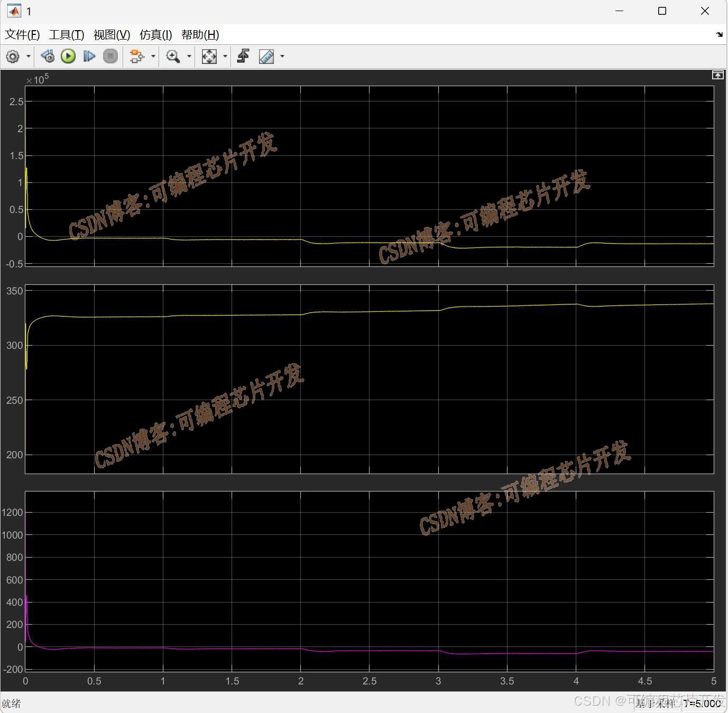Click the -0.5 label on top plot
This screenshot has width=728, height=713.
tap(15, 264)
